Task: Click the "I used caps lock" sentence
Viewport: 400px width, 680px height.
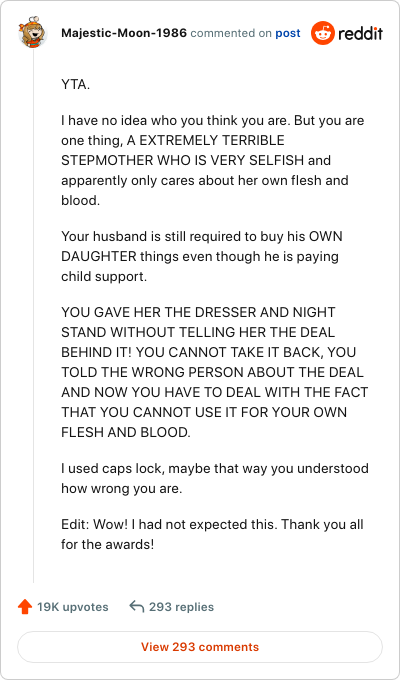Action: (215, 478)
